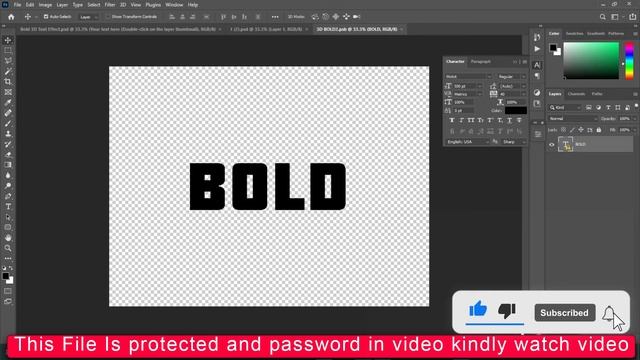Select the Magic Wand tool
The height and width of the screenshot is (360, 640).
[8, 71]
